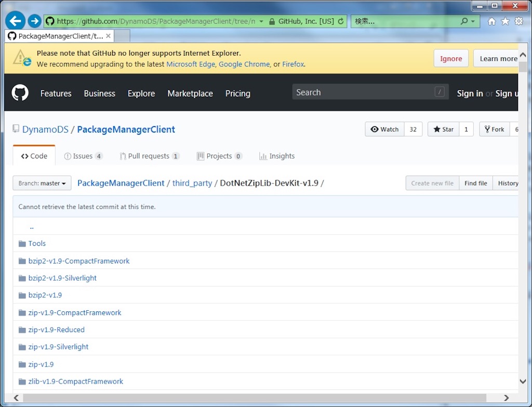
Task: Click the Learn more button
Action: pos(496,58)
